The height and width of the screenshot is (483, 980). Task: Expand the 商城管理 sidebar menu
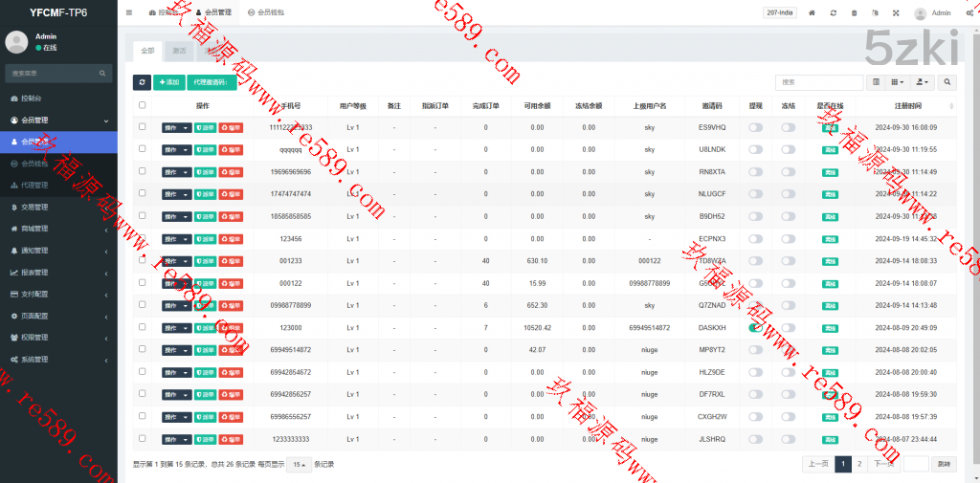pyautogui.click(x=57, y=229)
